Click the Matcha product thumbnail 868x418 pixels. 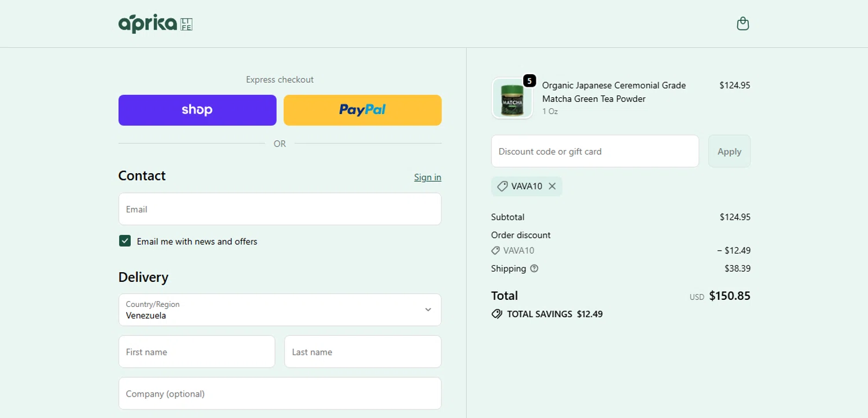512,98
